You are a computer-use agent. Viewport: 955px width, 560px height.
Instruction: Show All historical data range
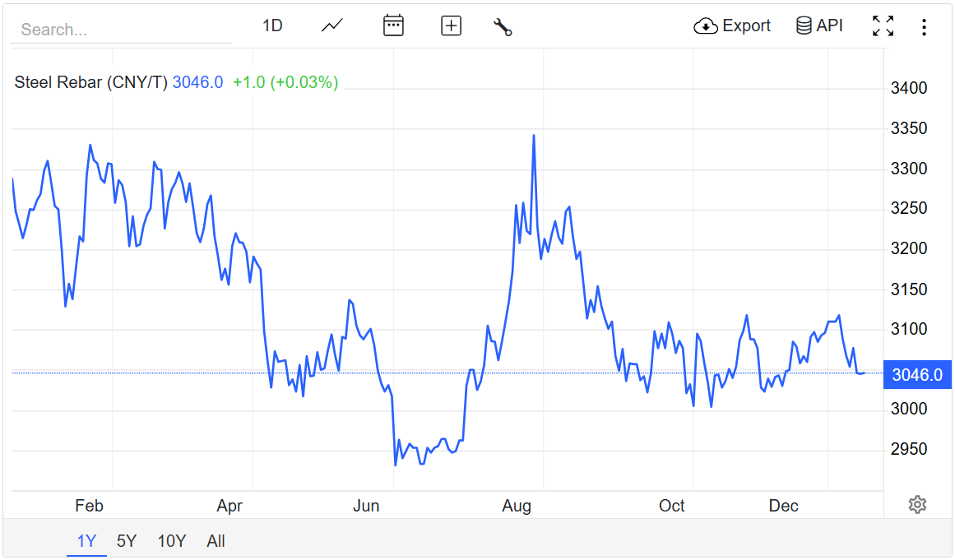[x=216, y=541]
